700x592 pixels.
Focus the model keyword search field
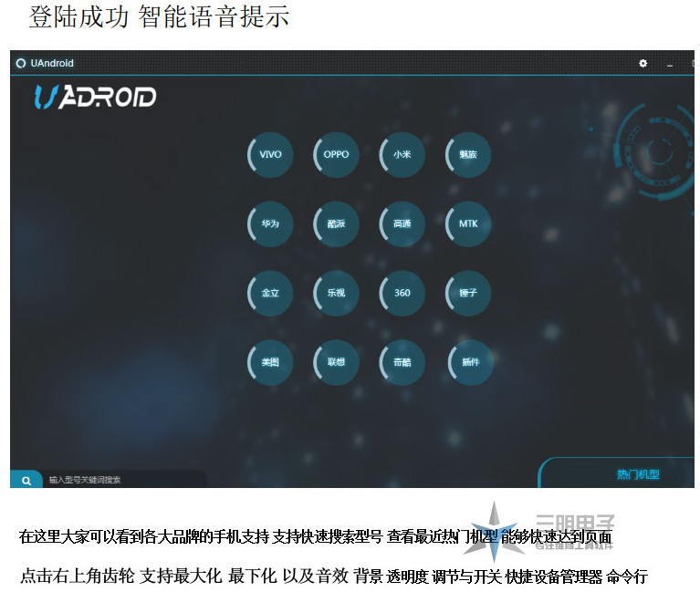tap(125, 480)
